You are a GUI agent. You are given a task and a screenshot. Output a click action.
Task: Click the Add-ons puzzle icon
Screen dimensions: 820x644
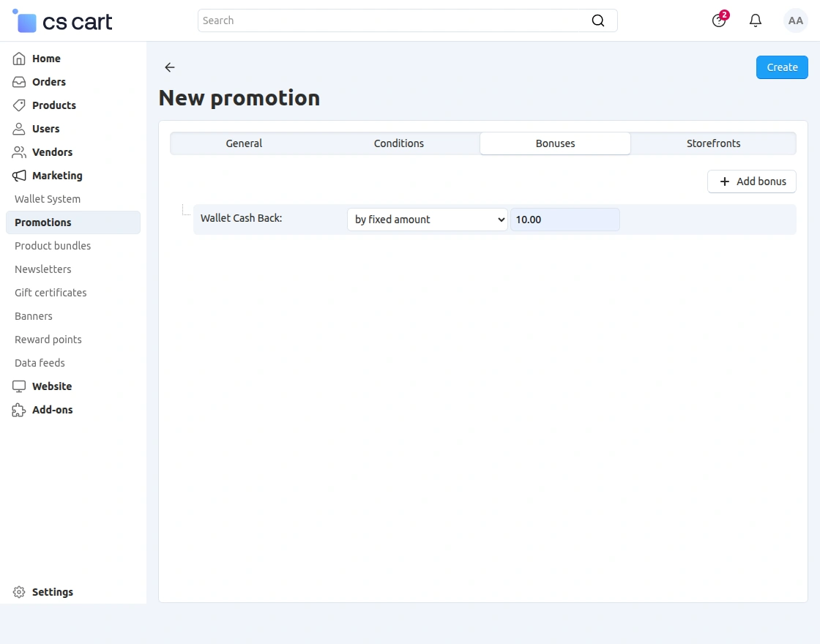tap(19, 410)
